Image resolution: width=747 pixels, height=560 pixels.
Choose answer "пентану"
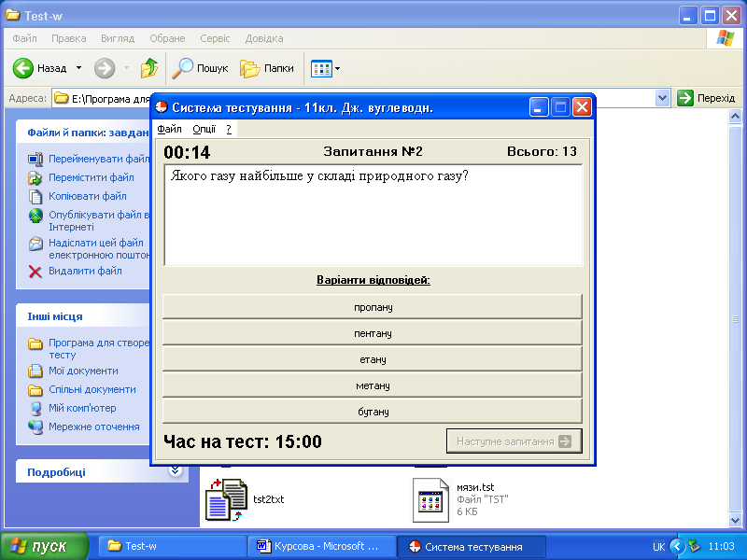point(372,333)
